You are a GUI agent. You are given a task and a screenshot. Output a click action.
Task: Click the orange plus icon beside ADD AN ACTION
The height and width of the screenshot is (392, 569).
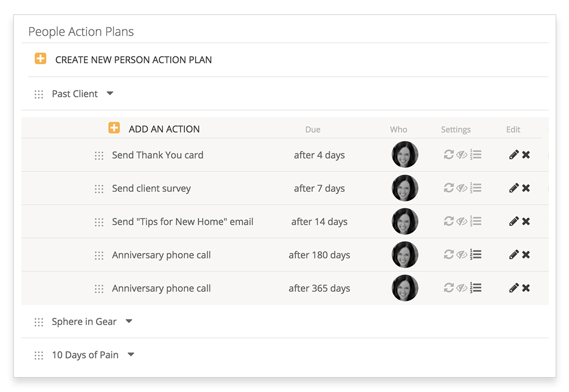point(114,128)
